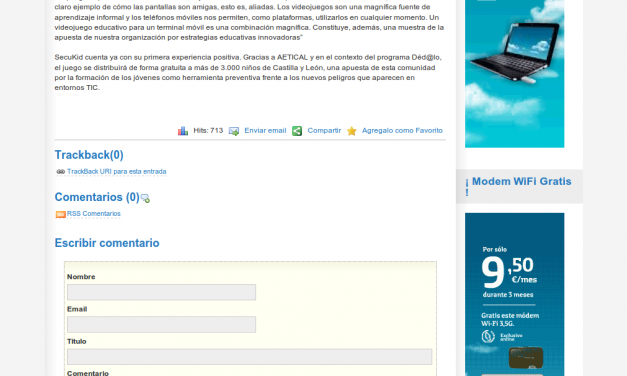627x376 pixels.
Task: Click the Hits bar chart icon
Action: (x=183, y=131)
